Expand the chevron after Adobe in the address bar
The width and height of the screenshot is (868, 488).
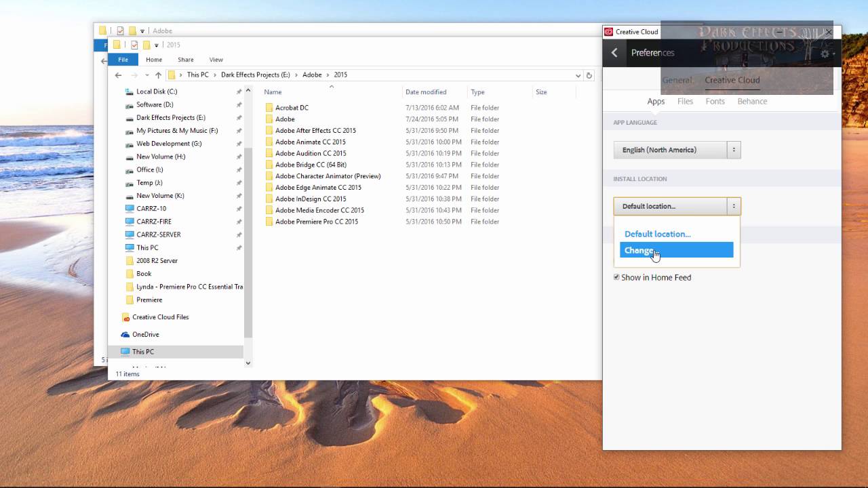(328, 75)
